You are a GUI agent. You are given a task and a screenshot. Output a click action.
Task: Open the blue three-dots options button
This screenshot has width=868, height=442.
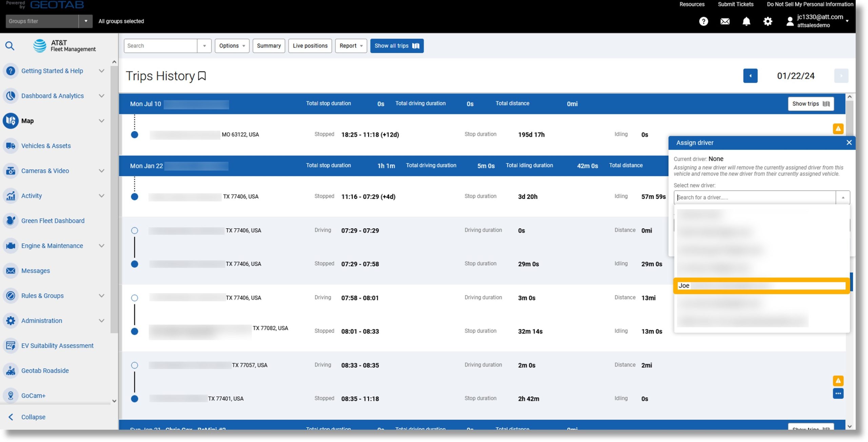pos(838,394)
